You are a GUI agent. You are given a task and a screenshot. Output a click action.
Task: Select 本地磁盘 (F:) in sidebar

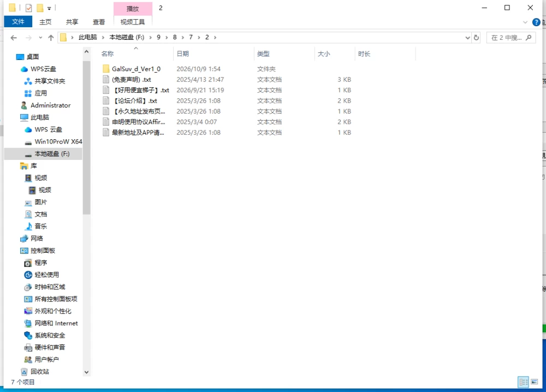point(52,154)
